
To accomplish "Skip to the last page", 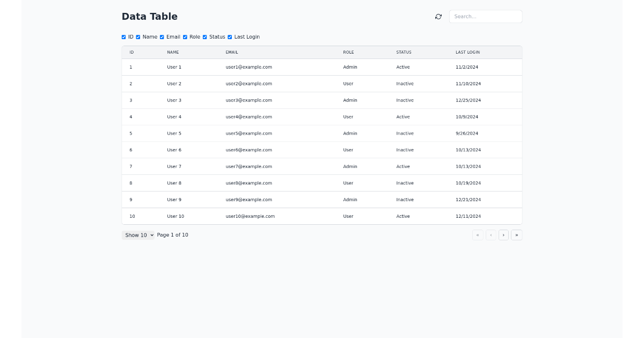I will click(516, 234).
